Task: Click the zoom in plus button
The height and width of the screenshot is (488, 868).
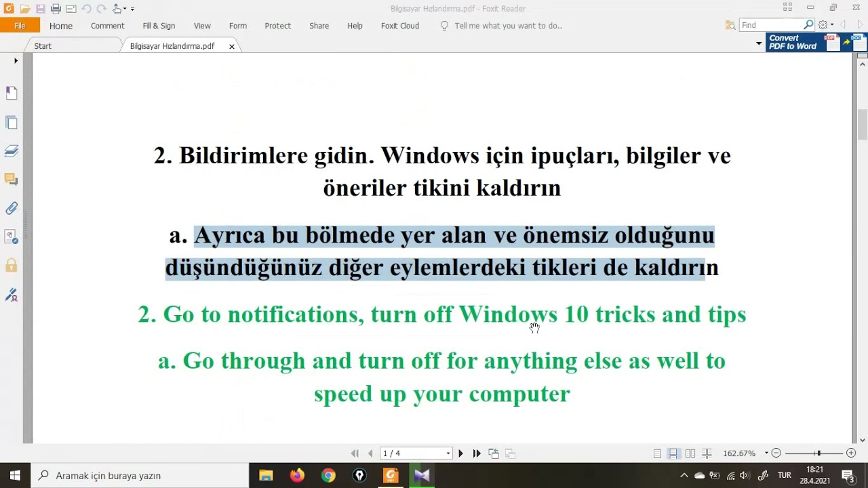Action: coord(851,453)
